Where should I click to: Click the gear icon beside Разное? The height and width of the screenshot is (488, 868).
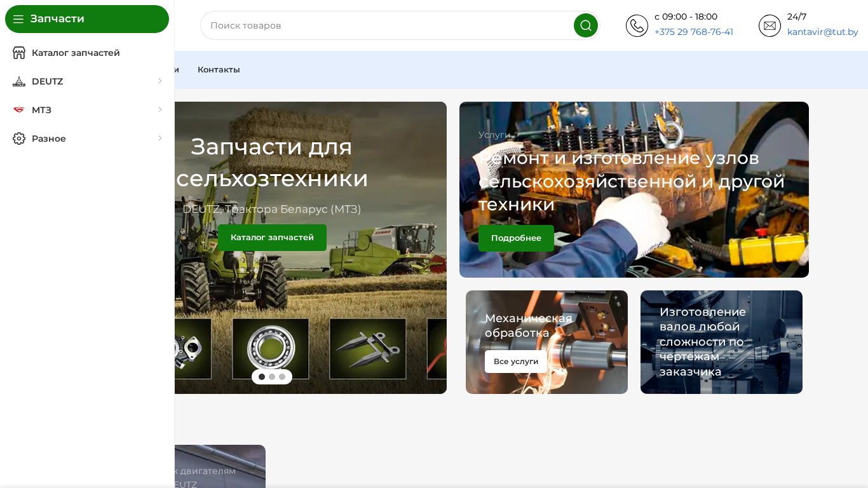click(x=19, y=139)
